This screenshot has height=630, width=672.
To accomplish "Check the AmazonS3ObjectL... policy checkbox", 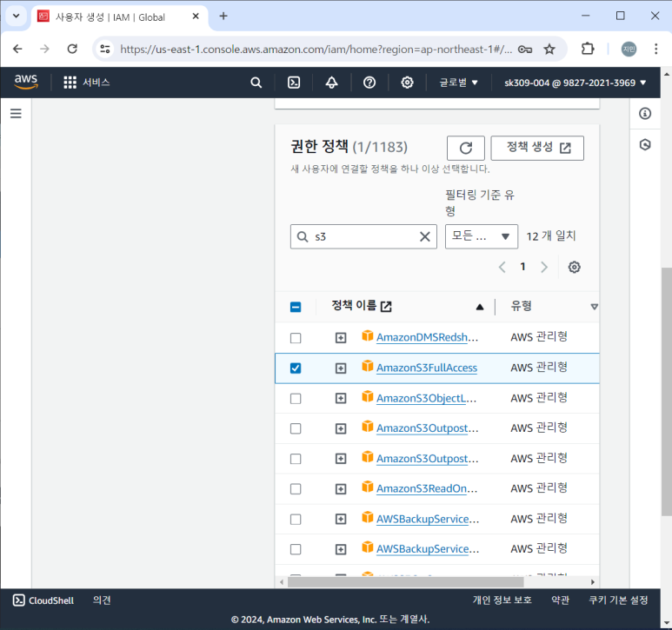I will coord(296,398).
